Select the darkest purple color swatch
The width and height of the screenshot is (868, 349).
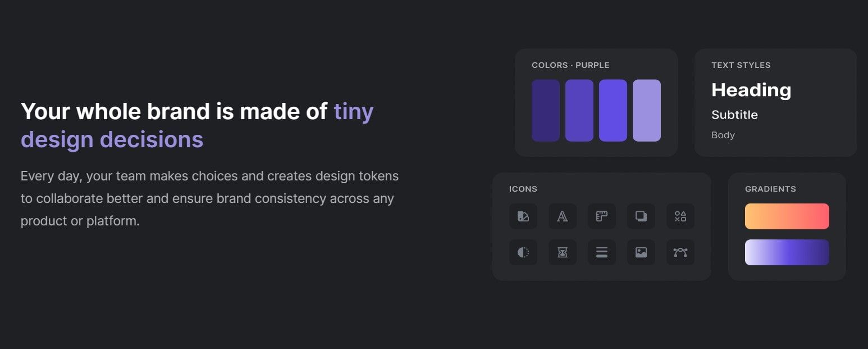coord(546,110)
